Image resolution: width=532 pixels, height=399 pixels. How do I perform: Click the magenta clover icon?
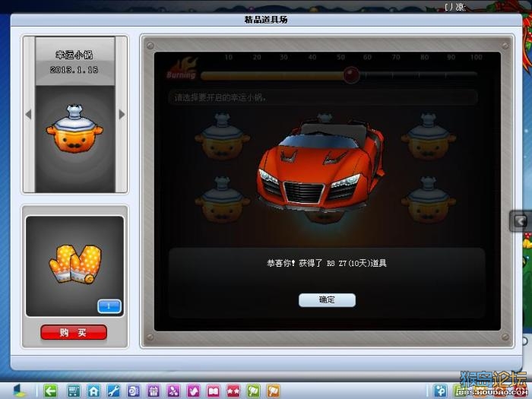point(173,391)
